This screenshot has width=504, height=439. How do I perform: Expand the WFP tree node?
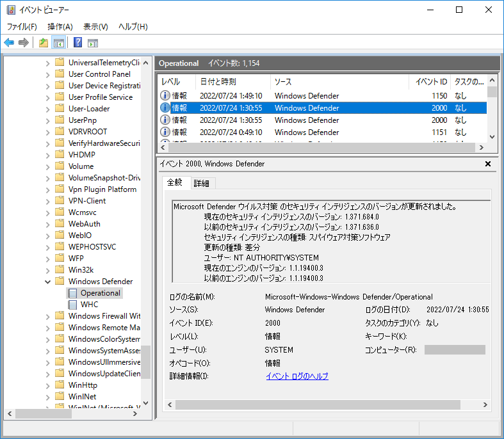pyautogui.click(x=47, y=259)
